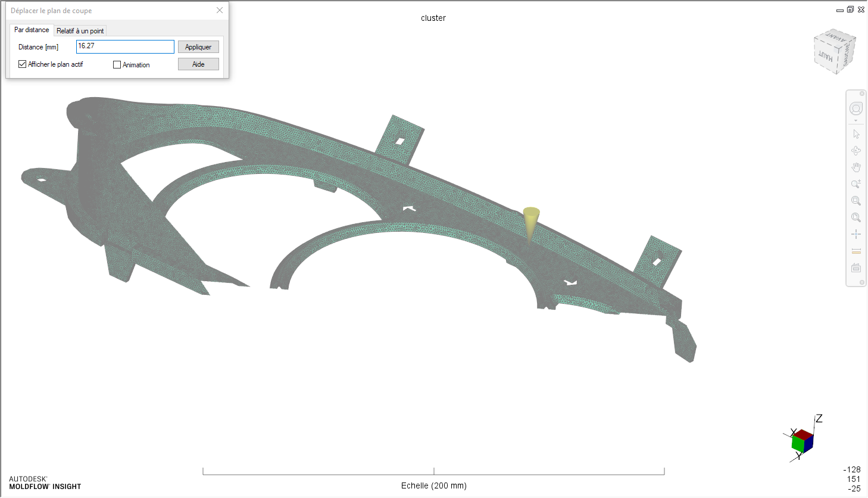This screenshot has height=498, width=868.
Task: Click the Aide help button
Action: [x=198, y=64]
